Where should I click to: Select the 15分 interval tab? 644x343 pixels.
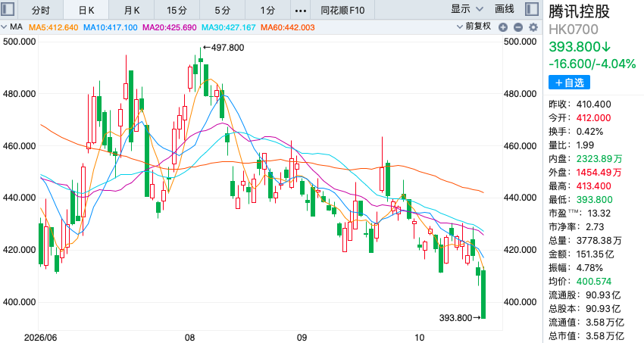[177, 10]
